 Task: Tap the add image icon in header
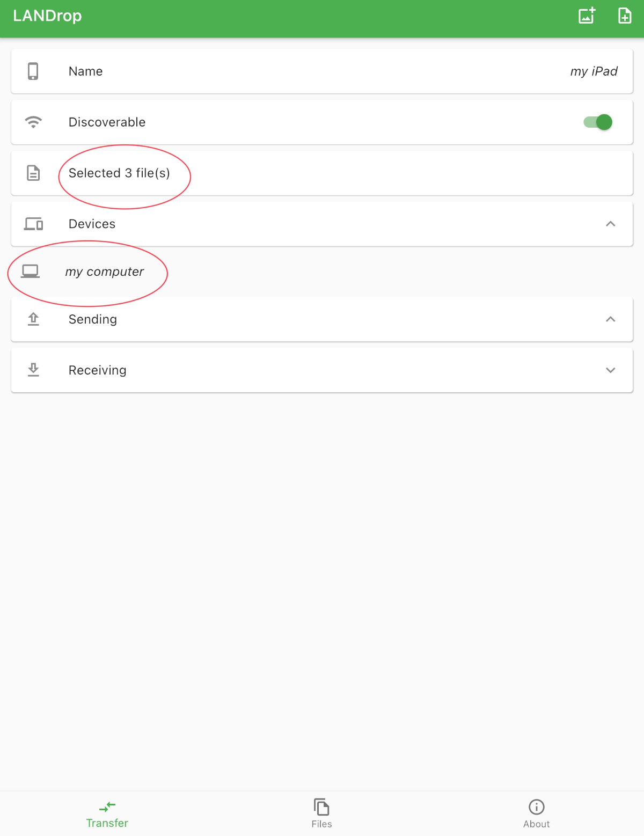587,16
